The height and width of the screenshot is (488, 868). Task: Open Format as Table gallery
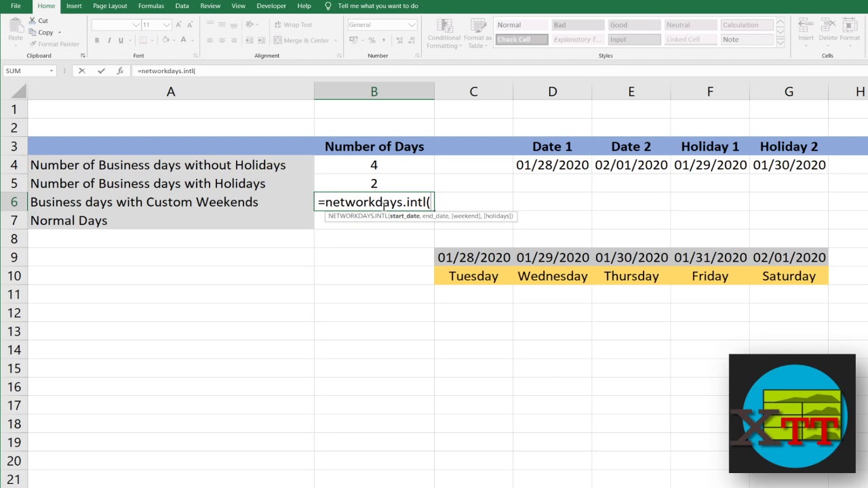478,33
